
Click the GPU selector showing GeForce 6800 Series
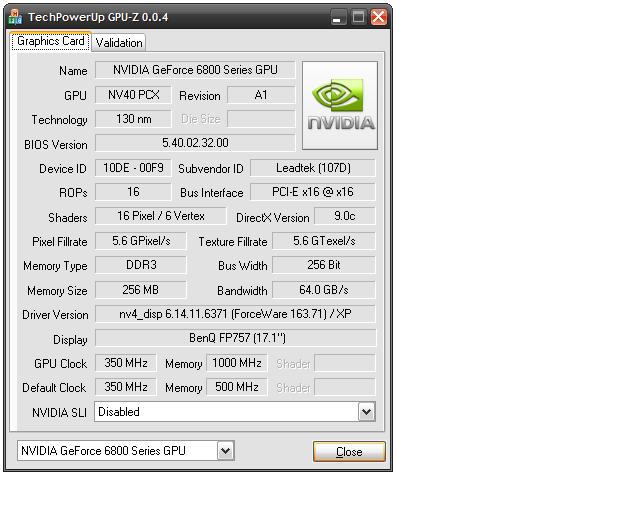pyautogui.click(x=125, y=451)
